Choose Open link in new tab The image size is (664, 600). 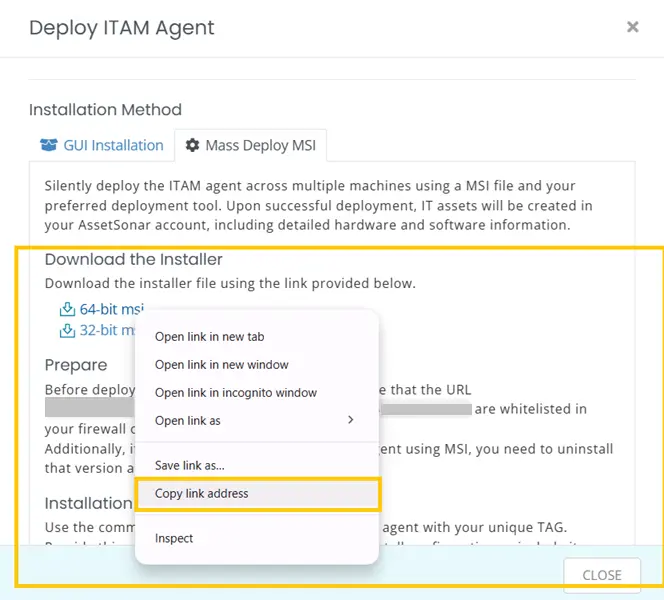click(x=209, y=337)
